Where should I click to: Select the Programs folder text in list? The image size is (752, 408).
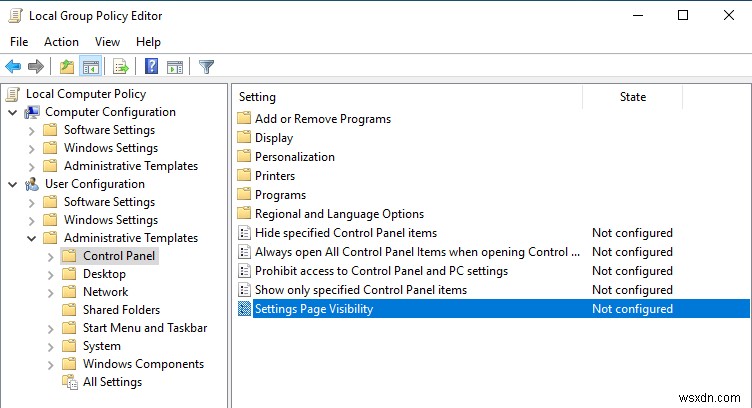click(x=281, y=195)
